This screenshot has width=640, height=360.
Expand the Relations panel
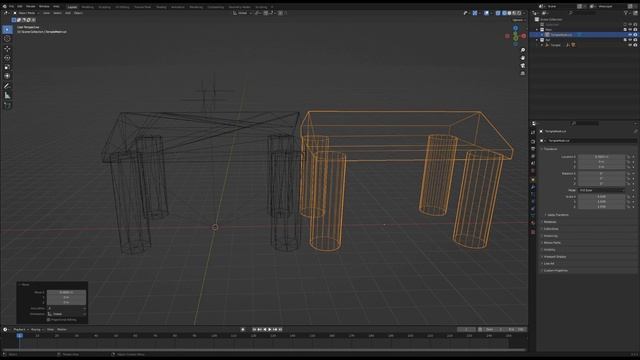click(550, 222)
